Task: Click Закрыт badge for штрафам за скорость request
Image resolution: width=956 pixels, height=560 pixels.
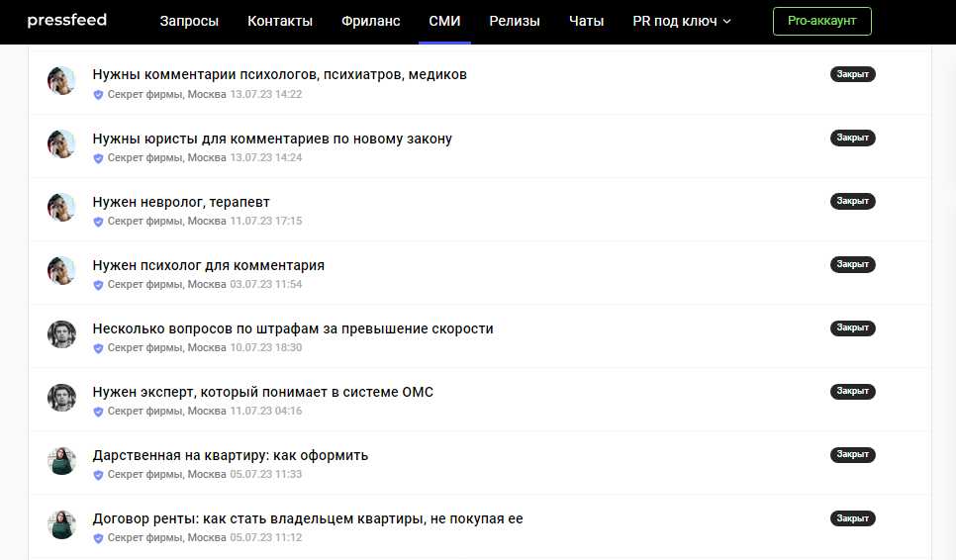Action: (852, 327)
